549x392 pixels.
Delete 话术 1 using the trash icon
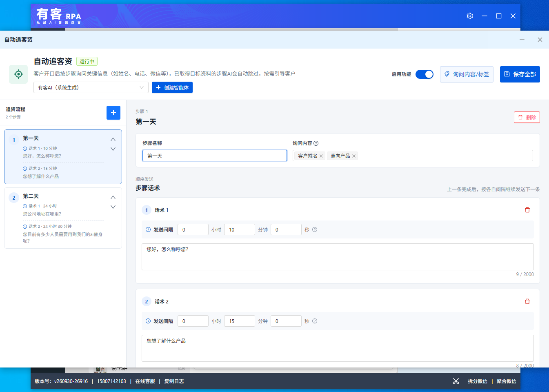(x=527, y=210)
